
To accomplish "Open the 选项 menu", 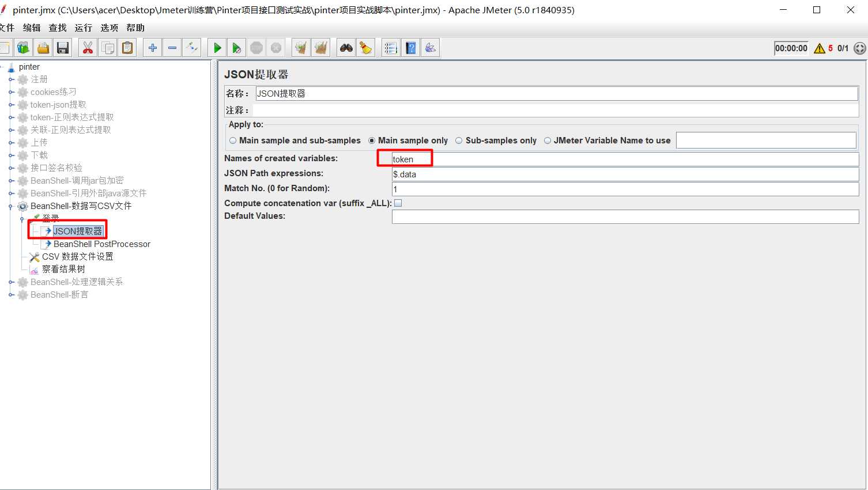I will 110,28.
